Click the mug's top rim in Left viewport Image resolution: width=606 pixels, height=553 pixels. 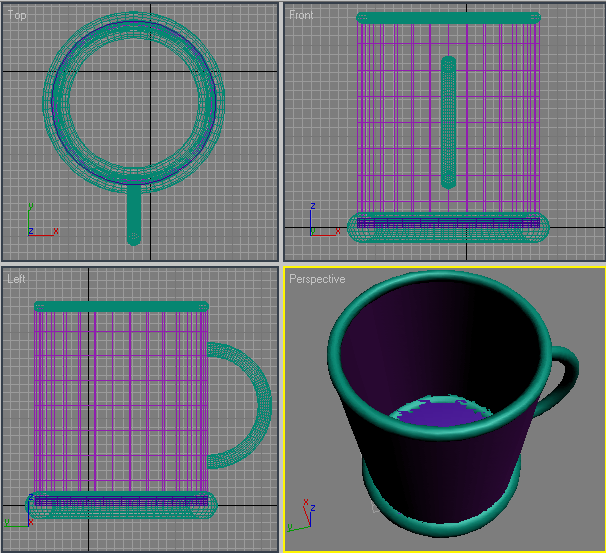[120, 306]
